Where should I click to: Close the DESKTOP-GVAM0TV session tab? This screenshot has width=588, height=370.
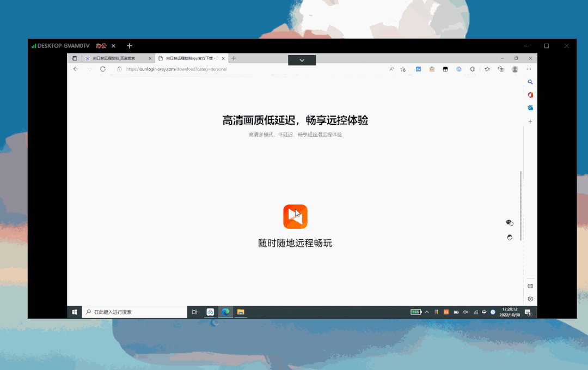[113, 46]
